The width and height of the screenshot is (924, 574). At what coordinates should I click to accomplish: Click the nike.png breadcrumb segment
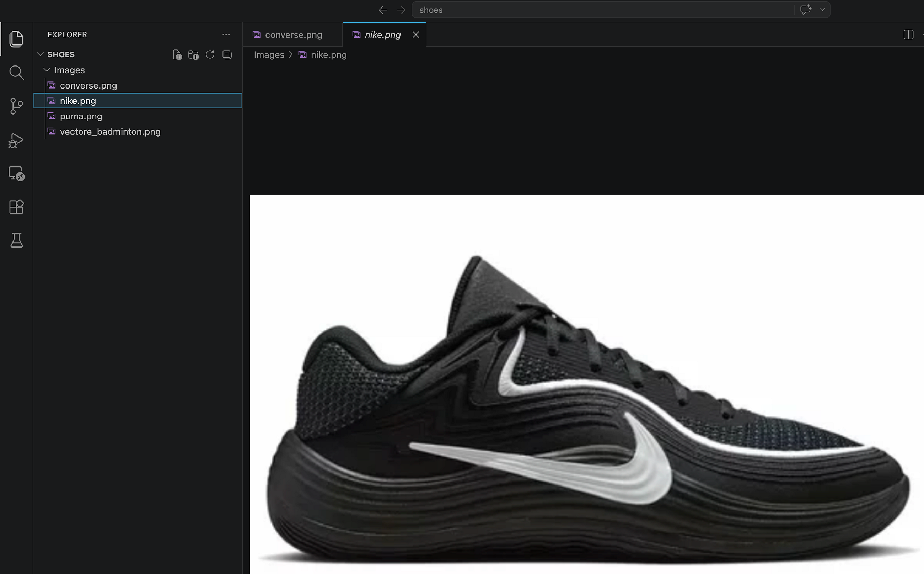(328, 55)
